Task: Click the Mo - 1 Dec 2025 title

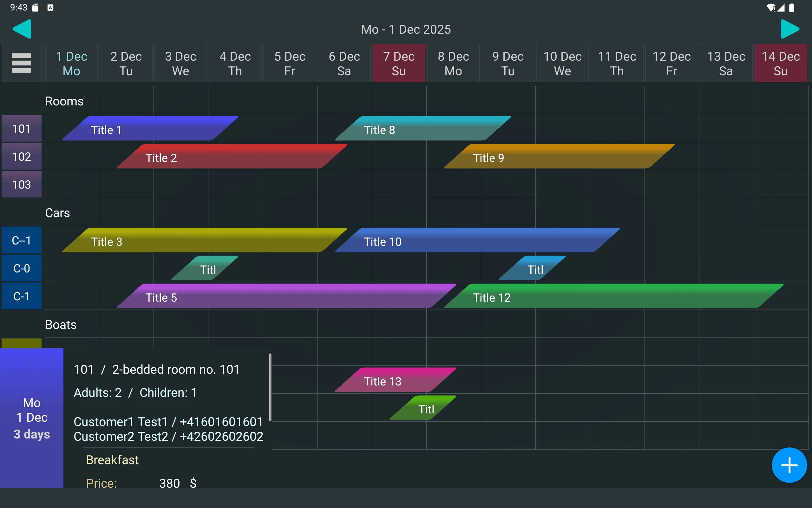Action: pyautogui.click(x=406, y=29)
